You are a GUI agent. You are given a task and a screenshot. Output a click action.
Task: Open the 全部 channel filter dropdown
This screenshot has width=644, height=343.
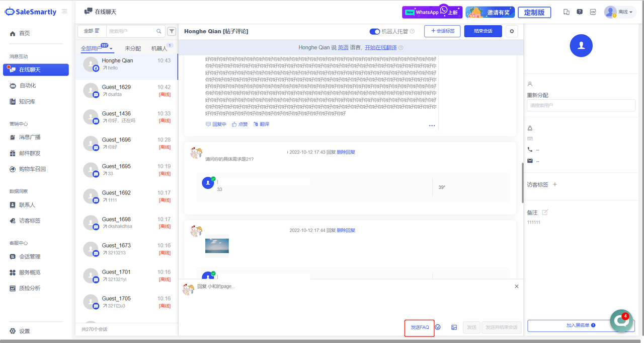[91, 31]
